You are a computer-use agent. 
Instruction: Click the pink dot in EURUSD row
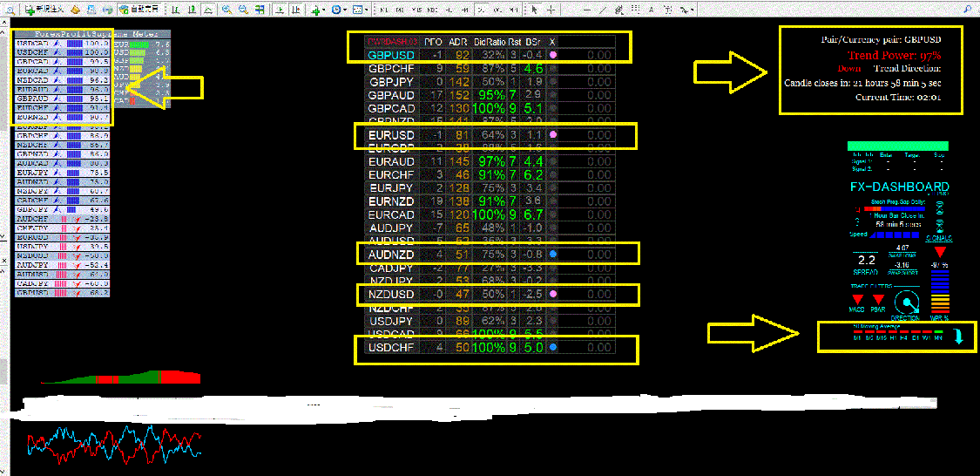click(552, 134)
